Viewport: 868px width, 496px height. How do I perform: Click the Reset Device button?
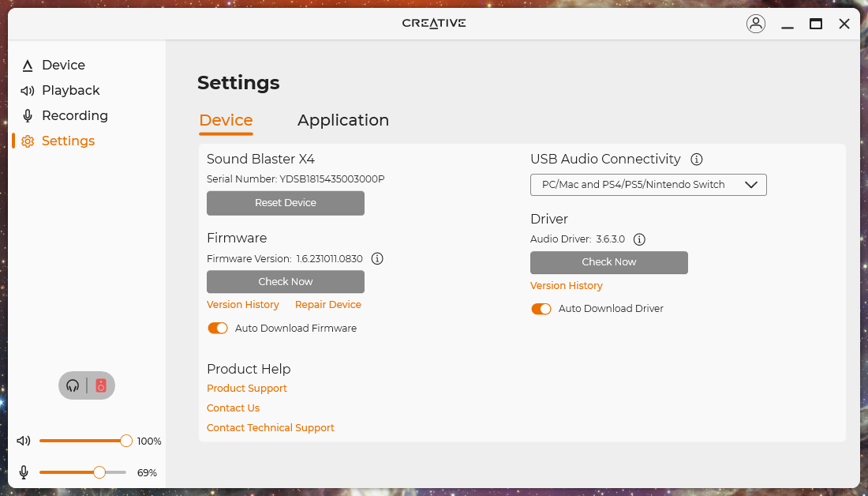pos(286,204)
